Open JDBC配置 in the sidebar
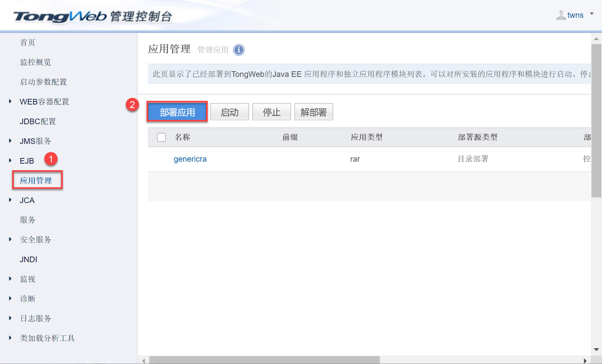The image size is (602, 364). coord(38,122)
